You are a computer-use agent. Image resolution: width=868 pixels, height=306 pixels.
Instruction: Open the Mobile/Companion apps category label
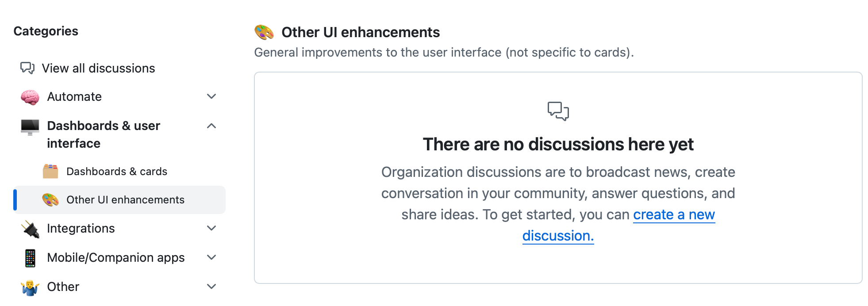pos(116,258)
